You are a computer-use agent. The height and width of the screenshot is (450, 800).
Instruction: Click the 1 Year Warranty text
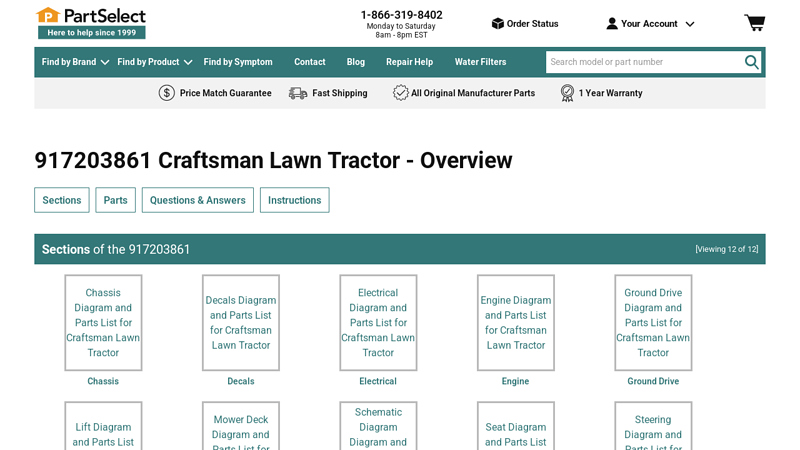tap(610, 93)
